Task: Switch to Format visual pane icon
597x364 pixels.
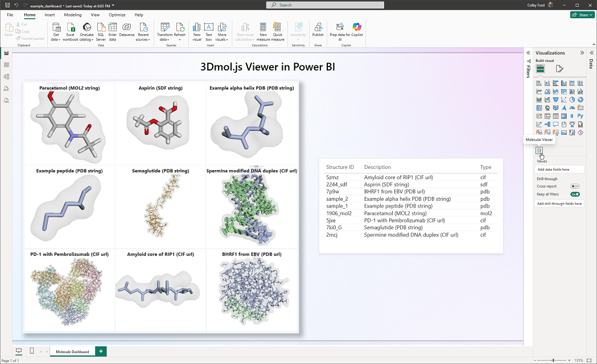Action: click(x=559, y=69)
